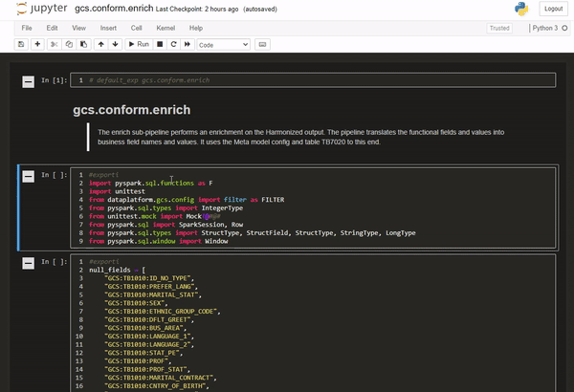Move selected cell down arrow
The height and width of the screenshot is (392, 574).
(116, 44)
